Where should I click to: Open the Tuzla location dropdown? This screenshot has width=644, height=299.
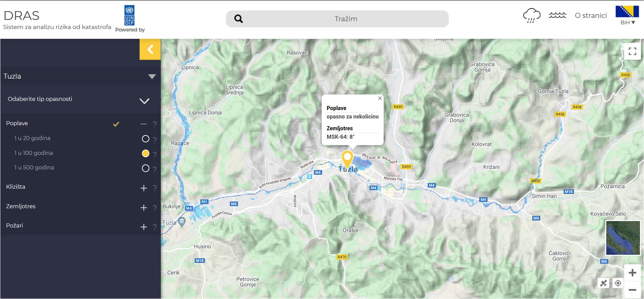tap(152, 77)
